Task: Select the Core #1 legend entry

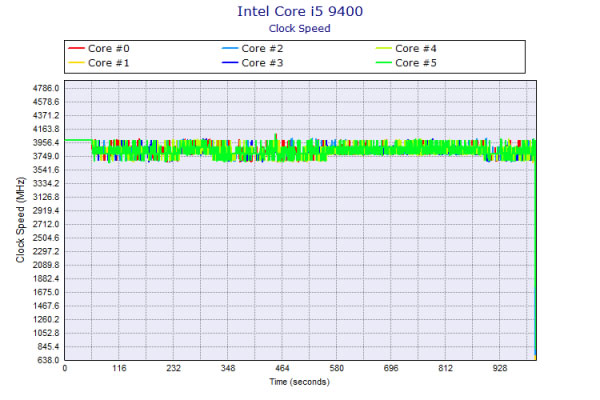Action: coord(99,63)
